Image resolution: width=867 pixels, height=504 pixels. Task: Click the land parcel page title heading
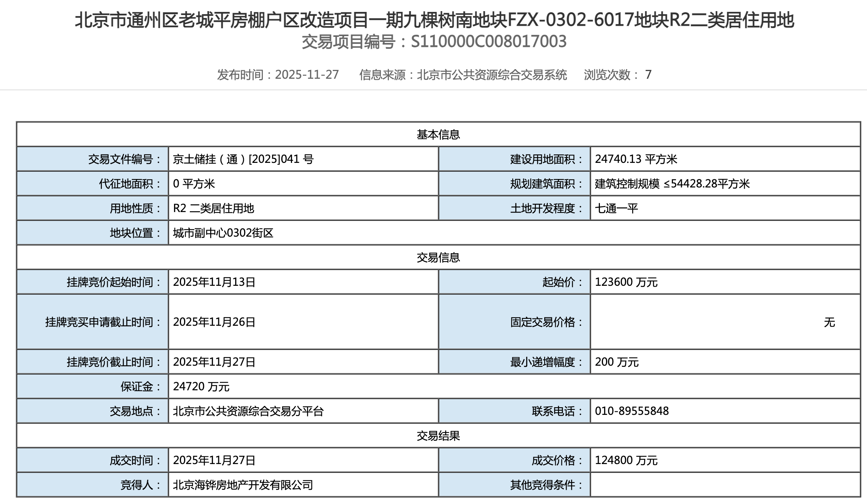click(434, 20)
